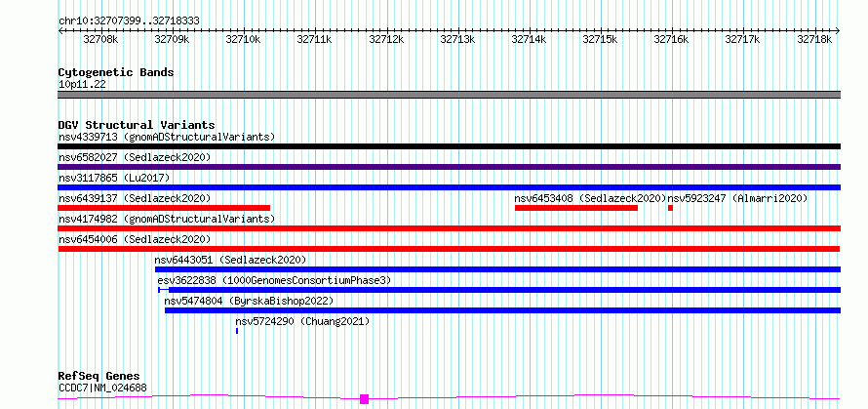
Task: Click the 32708k ruler label
Action: click(x=100, y=39)
